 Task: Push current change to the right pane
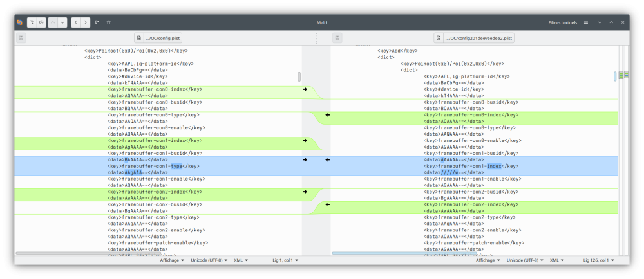point(86,22)
